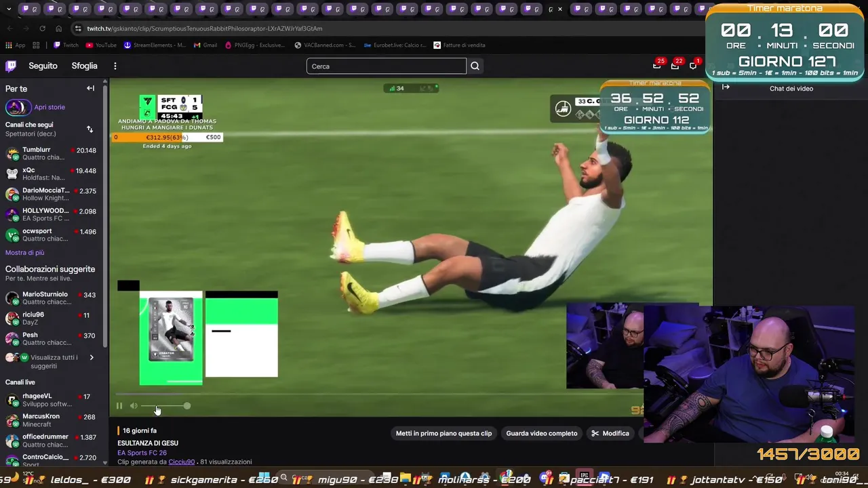Image resolution: width=868 pixels, height=488 pixels.
Task: Open riciu96 DayZ channel
Action: click(51, 318)
